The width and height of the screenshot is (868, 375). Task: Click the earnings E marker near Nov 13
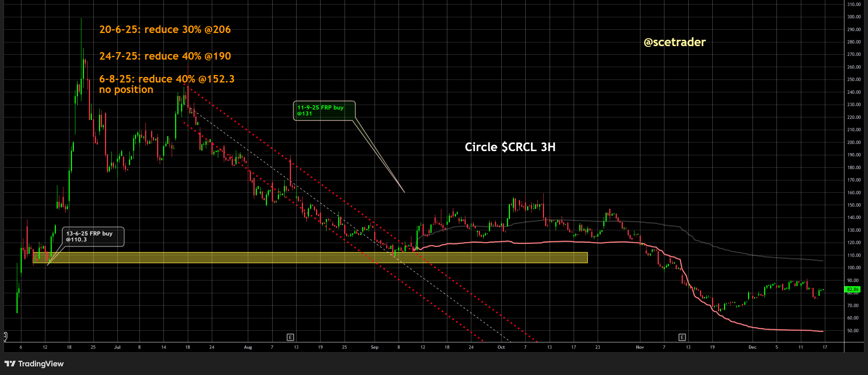click(x=682, y=337)
